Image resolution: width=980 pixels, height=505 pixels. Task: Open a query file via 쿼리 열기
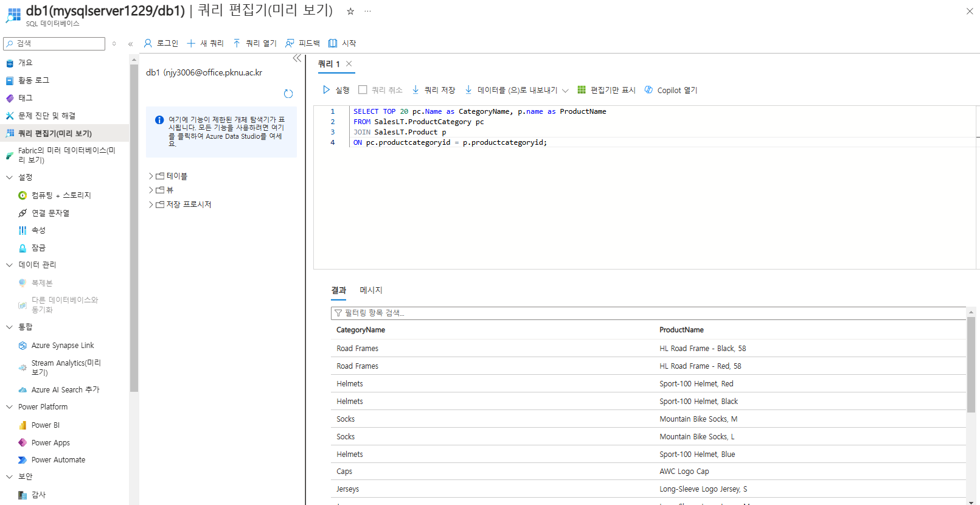point(254,43)
